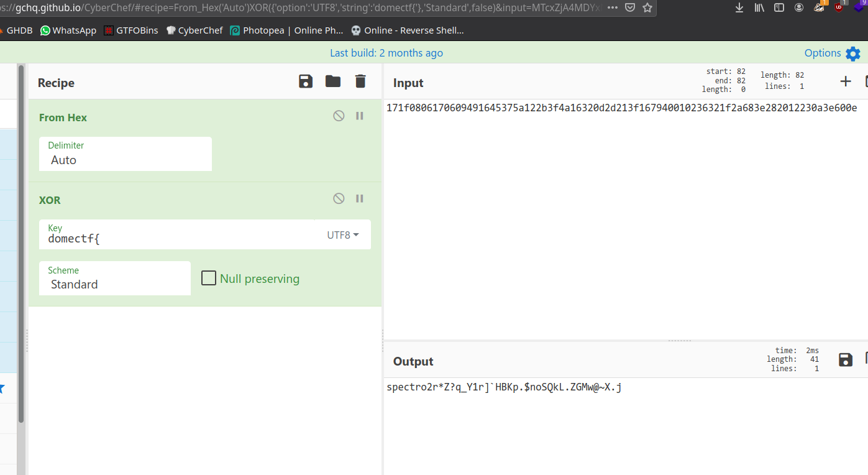Disable the From Hex operation
This screenshot has height=475, width=868.
[x=339, y=116]
